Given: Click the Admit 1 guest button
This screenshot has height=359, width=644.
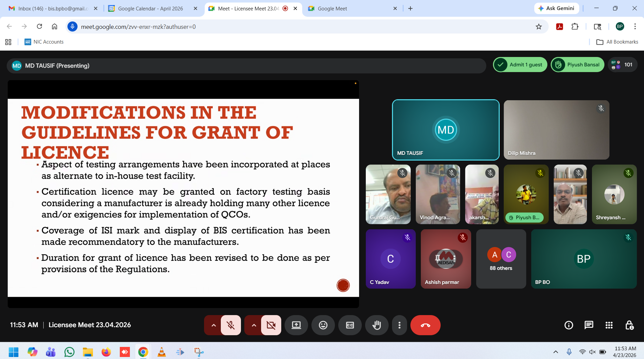Looking at the screenshot, I should click(x=520, y=65).
